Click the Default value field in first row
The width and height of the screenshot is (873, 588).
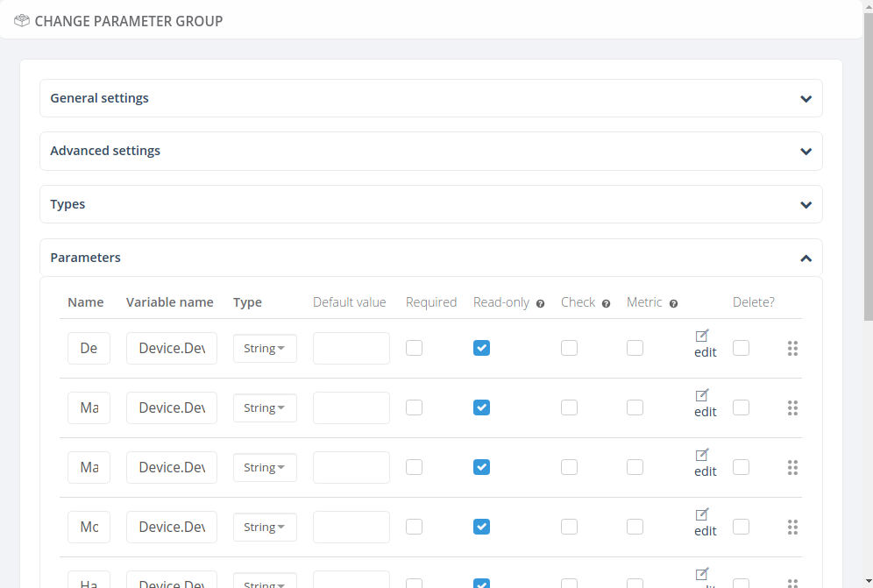click(x=351, y=349)
